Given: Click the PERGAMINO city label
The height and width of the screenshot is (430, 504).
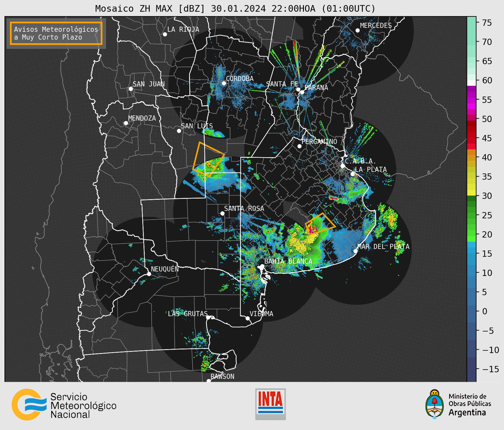Looking at the screenshot, I should click(319, 142).
